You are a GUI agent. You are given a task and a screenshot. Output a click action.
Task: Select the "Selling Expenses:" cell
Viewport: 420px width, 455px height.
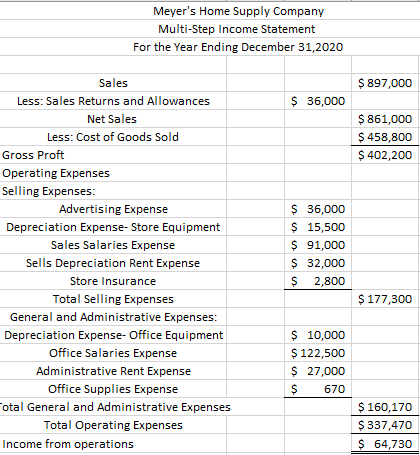[48, 191]
